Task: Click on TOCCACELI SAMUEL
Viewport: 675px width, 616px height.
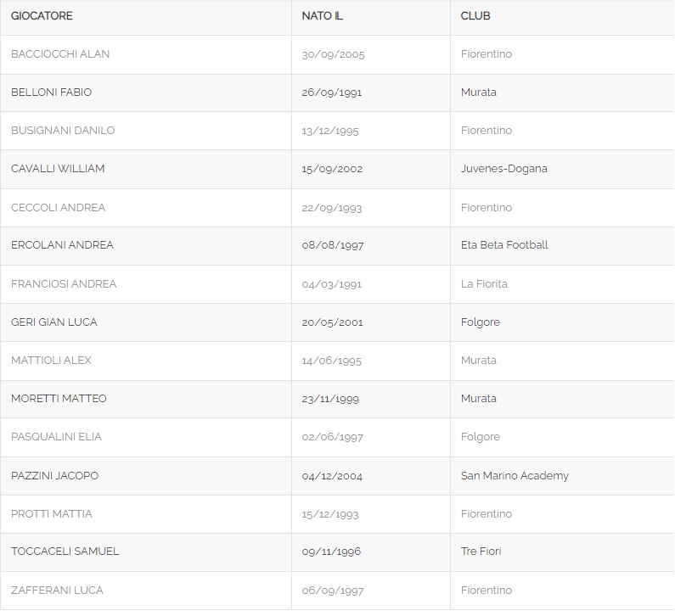Action: [65, 552]
